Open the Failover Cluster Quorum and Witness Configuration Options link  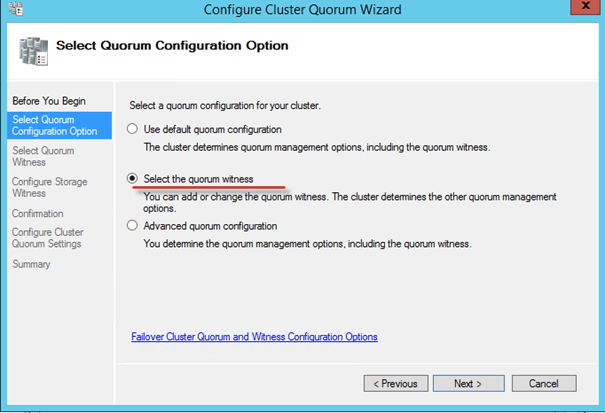click(x=254, y=337)
